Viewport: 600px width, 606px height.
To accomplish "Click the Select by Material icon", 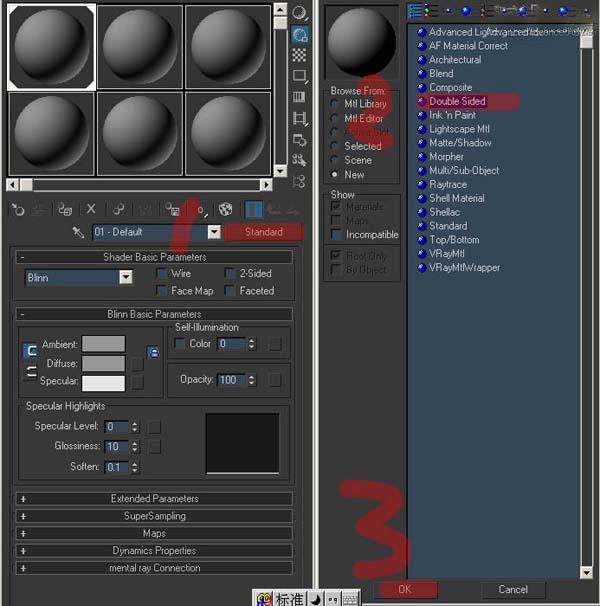I will [x=299, y=160].
